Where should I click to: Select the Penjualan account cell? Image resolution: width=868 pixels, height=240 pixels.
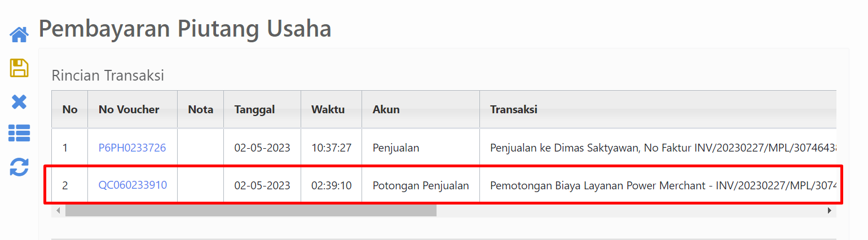[x=396, y=148]
